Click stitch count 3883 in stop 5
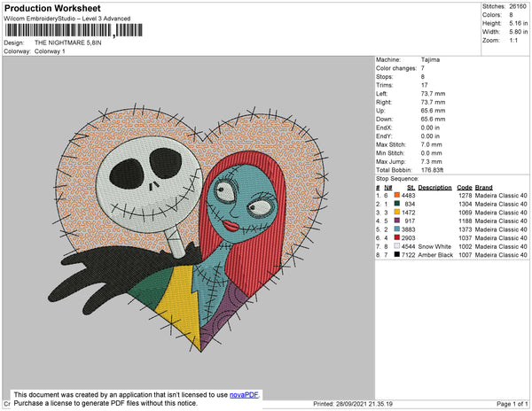Screen dimensions: 532x411 408,229
